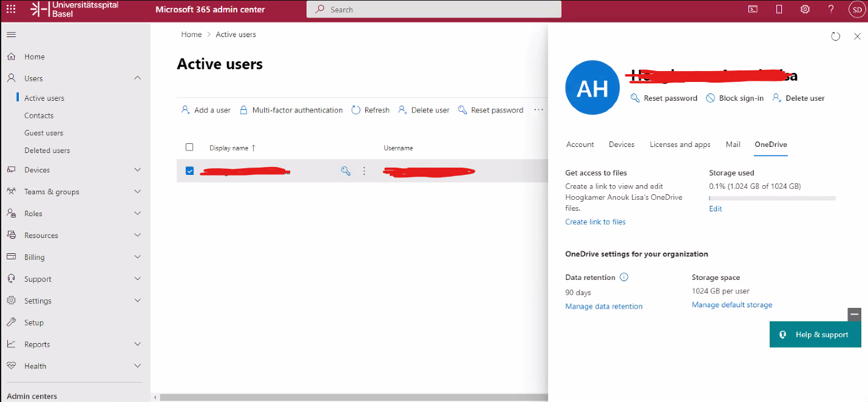Click the Setup wrench icon

(11, 322)
